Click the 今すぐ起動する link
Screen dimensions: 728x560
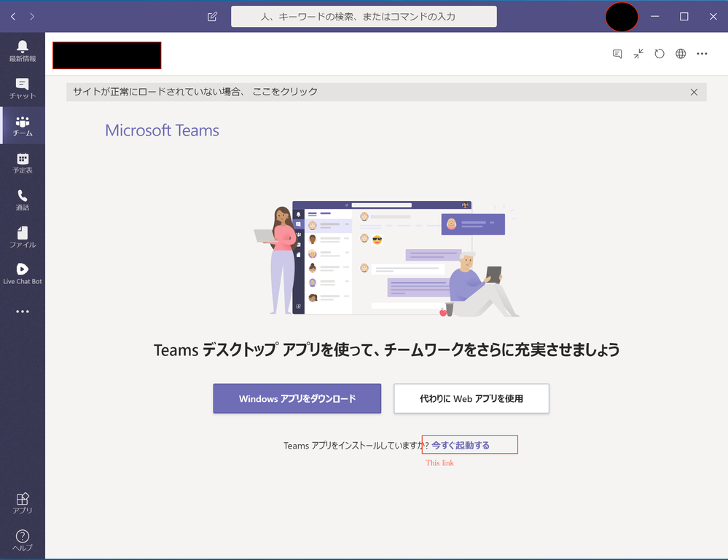click(x=469, y=444)
